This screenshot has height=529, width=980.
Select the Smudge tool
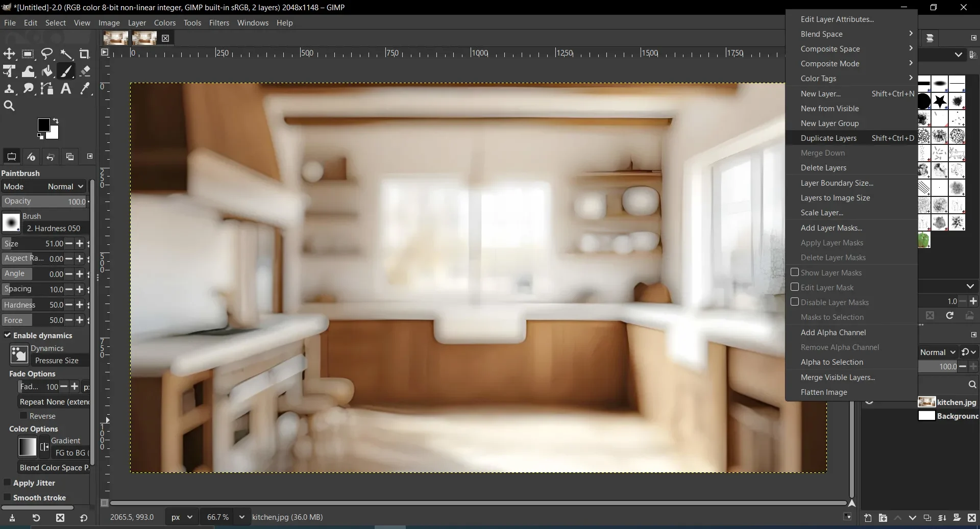(28, 89)
